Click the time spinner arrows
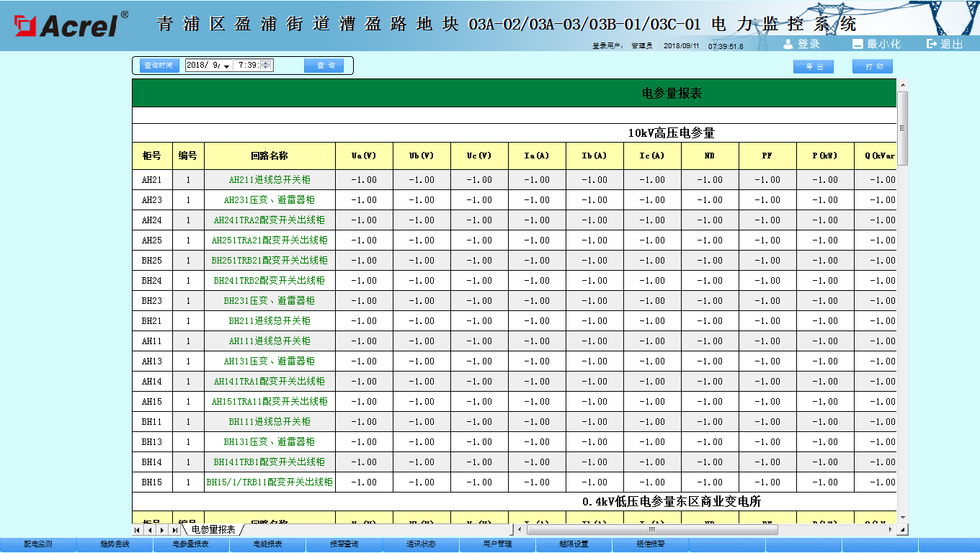Viewport: 980px width, 553px height. 267,66
